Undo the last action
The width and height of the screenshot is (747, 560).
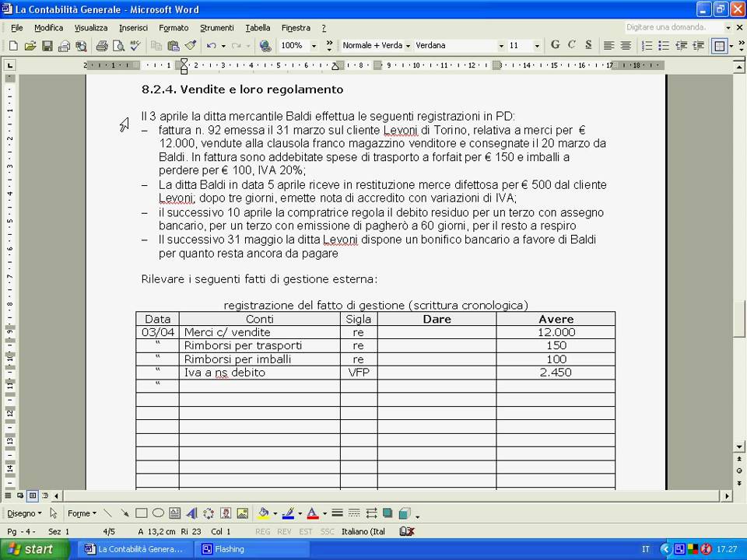point(211,46)
